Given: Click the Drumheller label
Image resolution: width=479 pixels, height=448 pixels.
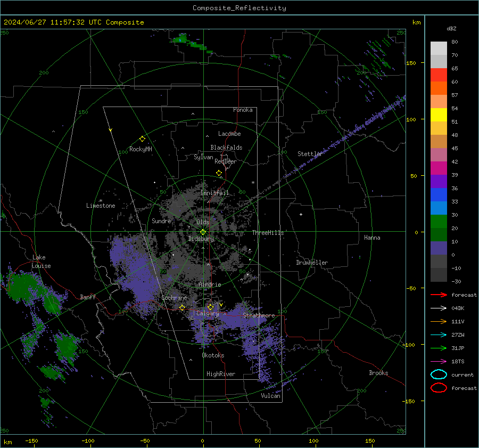Looking at the screenshot, I should coord(312,263).
